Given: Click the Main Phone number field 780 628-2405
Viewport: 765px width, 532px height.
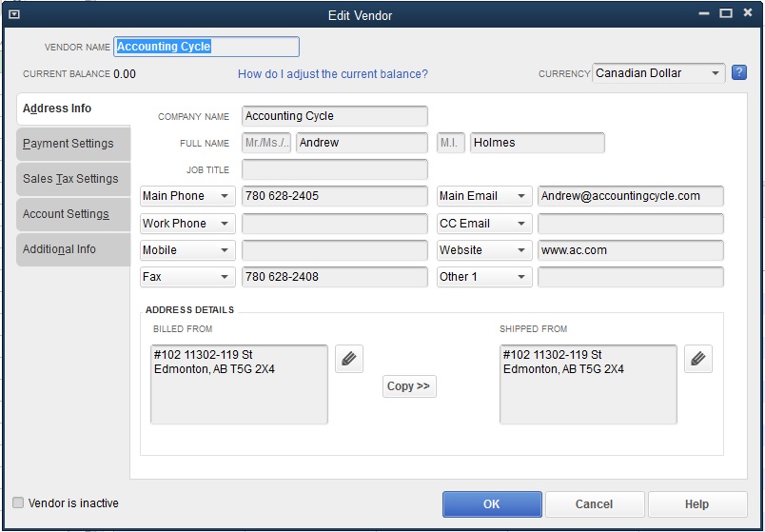Looking at the screenshot, I should point(335,196).
